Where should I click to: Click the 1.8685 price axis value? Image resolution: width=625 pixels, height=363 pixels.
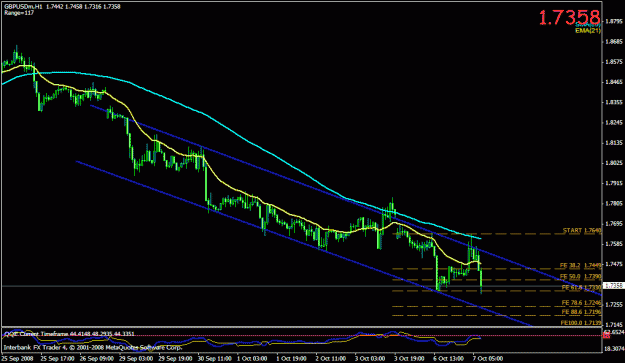(x=614, y=41)
